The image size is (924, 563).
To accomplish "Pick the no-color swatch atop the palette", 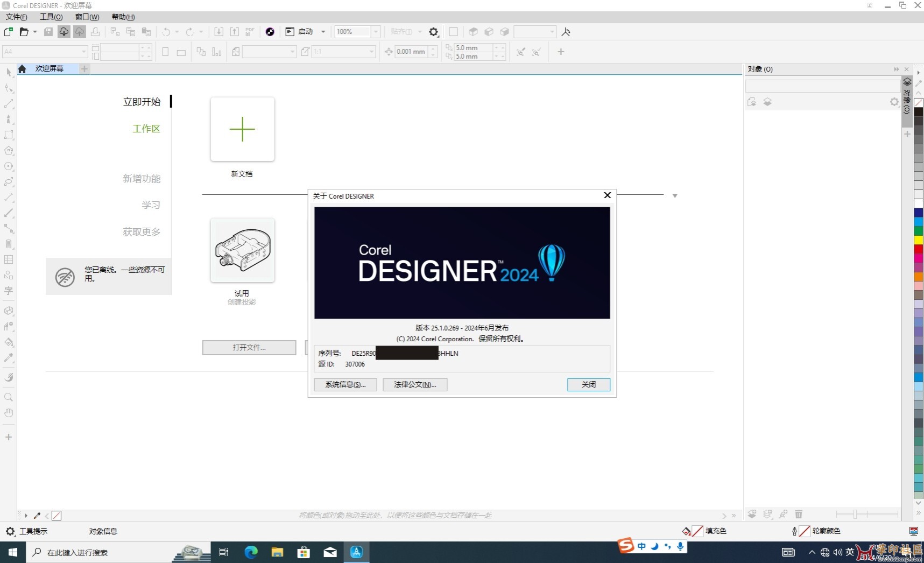I will point(919,103).
